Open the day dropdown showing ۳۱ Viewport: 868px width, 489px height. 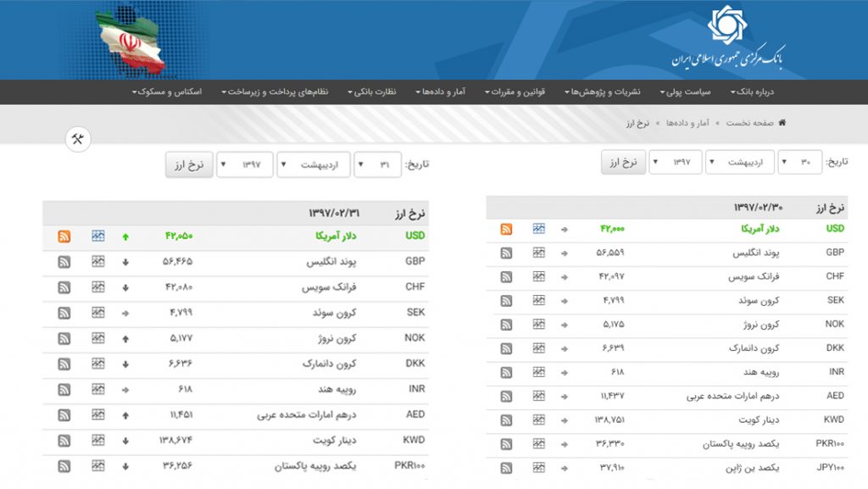[378, 165]
